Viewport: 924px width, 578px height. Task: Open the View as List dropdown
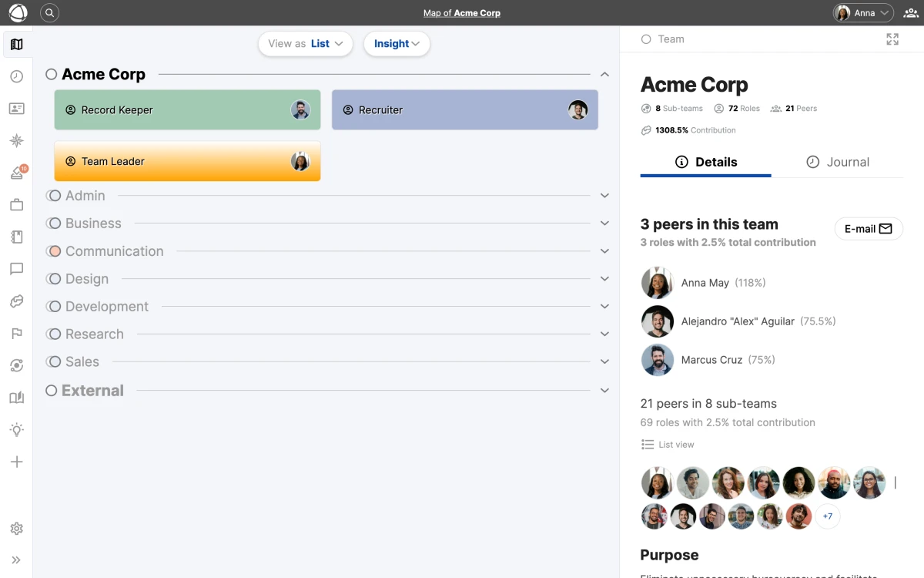tap(305, 44)
